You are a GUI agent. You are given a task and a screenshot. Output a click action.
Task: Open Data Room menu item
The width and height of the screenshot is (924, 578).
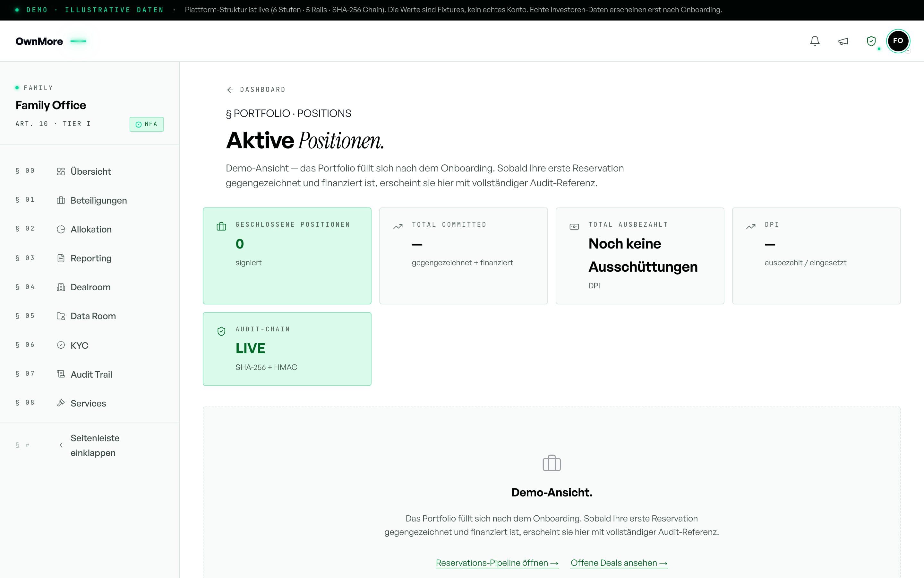point(93,316)
